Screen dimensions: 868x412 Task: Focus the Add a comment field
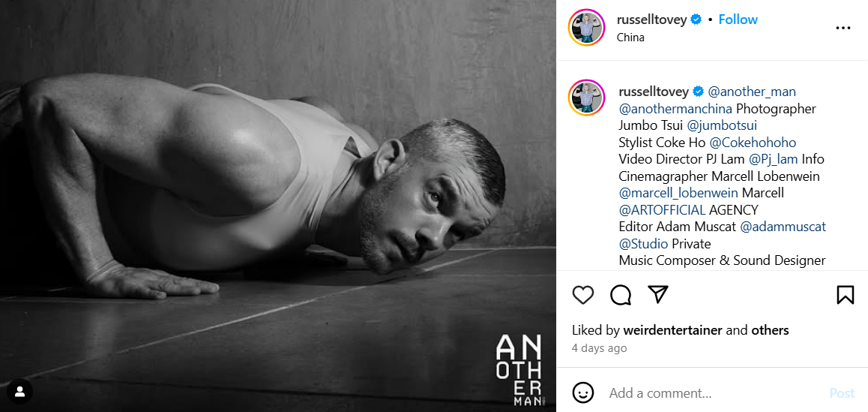pos(714,393)
